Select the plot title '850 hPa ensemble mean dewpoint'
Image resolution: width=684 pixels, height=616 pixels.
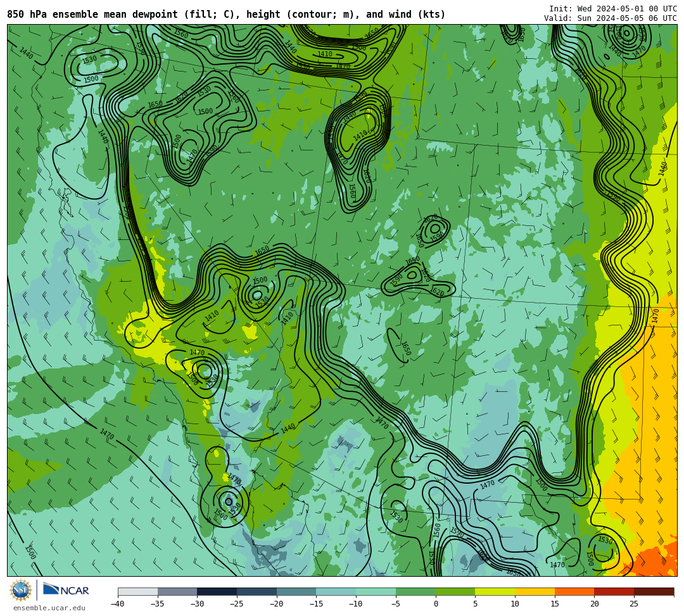click(92, 15)
